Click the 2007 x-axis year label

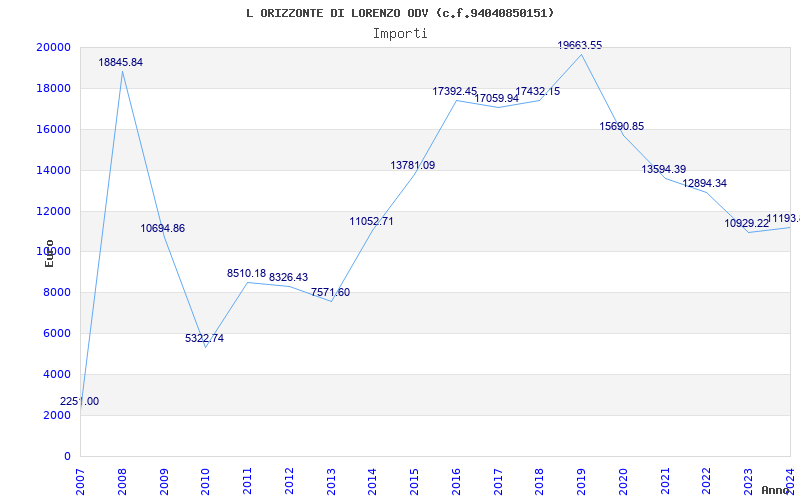[80, 482]
